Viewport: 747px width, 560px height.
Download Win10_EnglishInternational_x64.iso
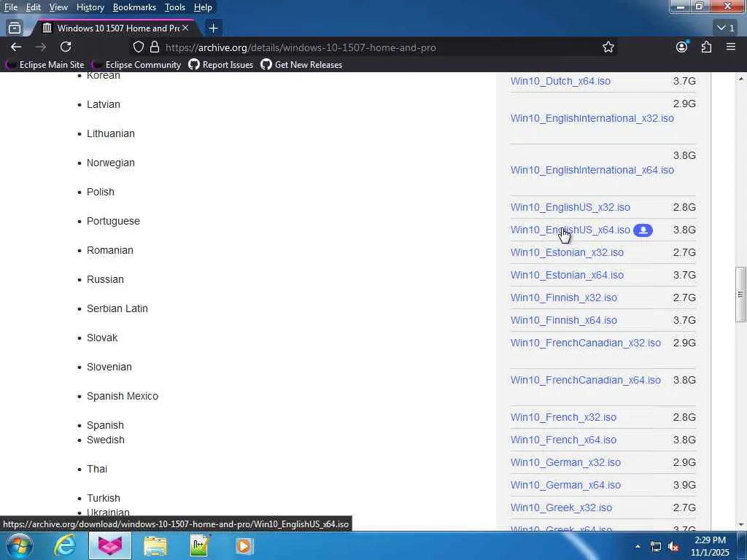[592, 170]
